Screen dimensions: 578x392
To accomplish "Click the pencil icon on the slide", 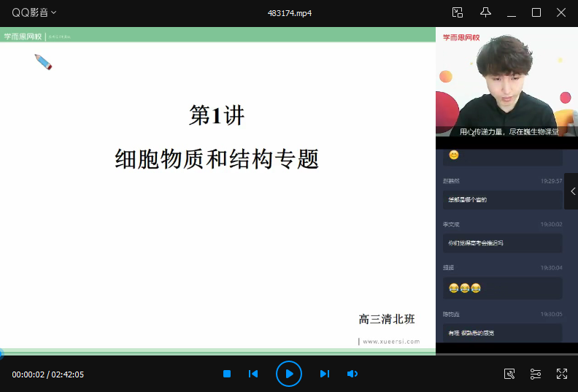I will point(43,62).
